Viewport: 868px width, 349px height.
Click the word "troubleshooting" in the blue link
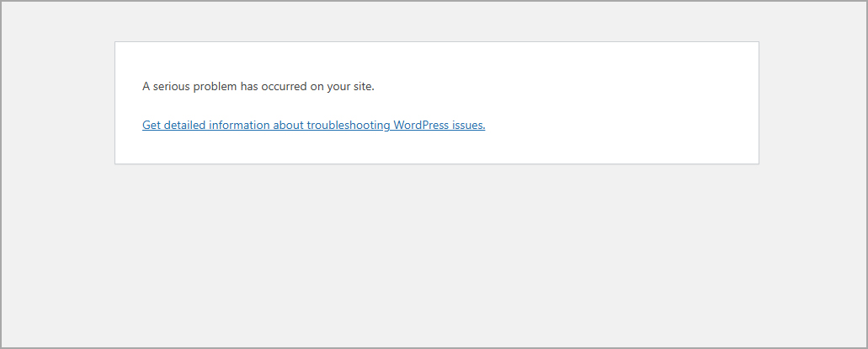[x=349, y=126]
